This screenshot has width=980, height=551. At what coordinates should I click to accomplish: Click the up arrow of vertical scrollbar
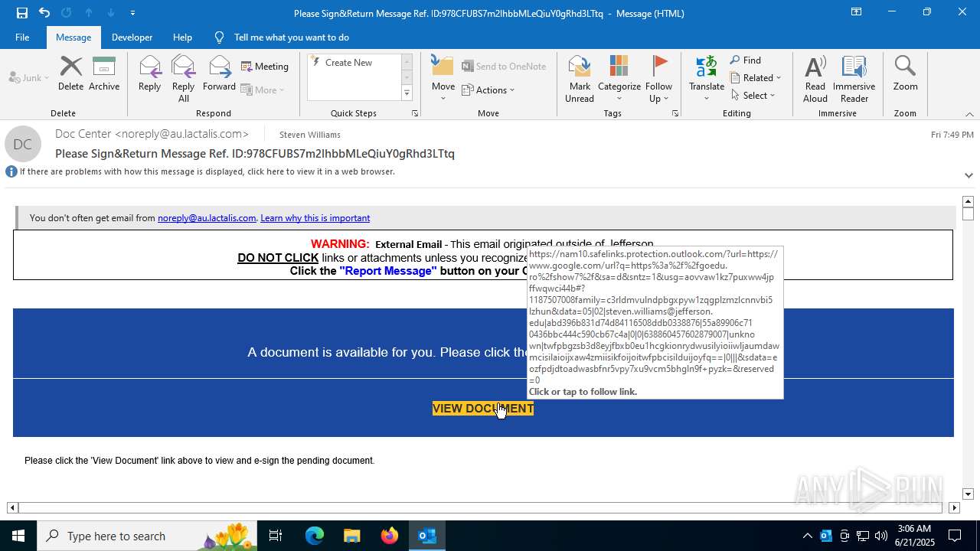pos(968,202)
